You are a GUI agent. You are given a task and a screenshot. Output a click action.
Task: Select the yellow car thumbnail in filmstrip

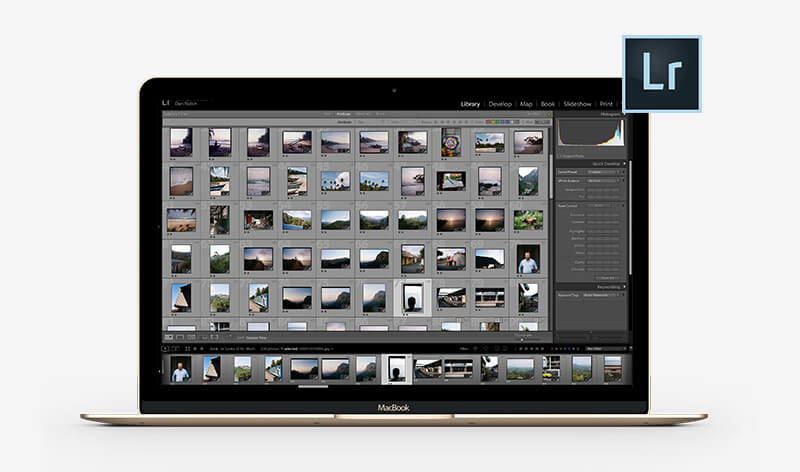(x=551, y=369)
